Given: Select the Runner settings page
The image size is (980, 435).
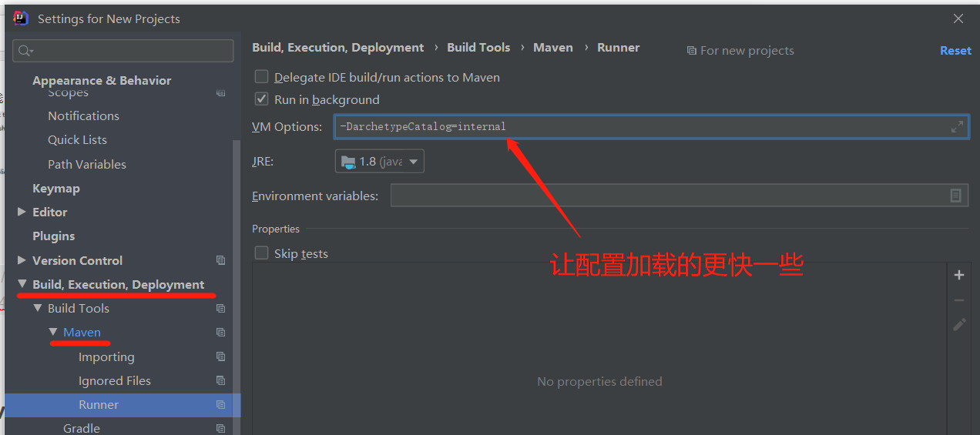Looking at the screenshot, I should click(x=99, y=405).
